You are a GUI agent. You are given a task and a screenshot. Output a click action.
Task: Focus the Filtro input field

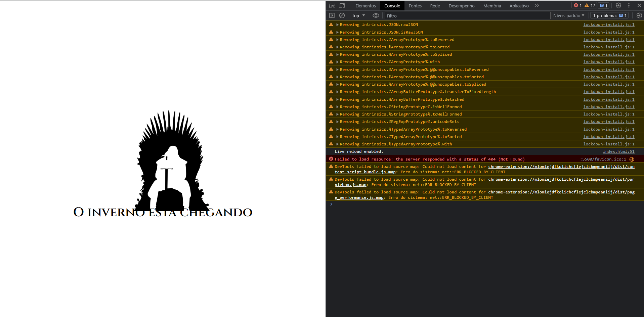(467, 16)
